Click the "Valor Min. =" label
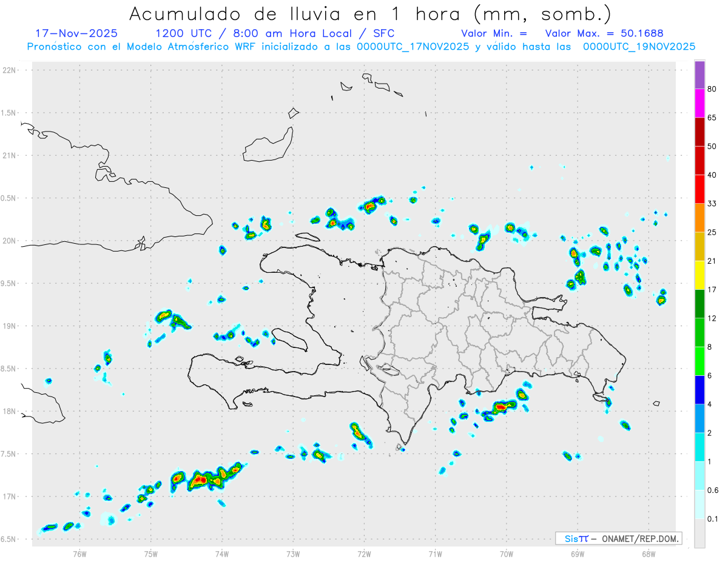Screen dimensions: 728x562 [x=494, y=33]
